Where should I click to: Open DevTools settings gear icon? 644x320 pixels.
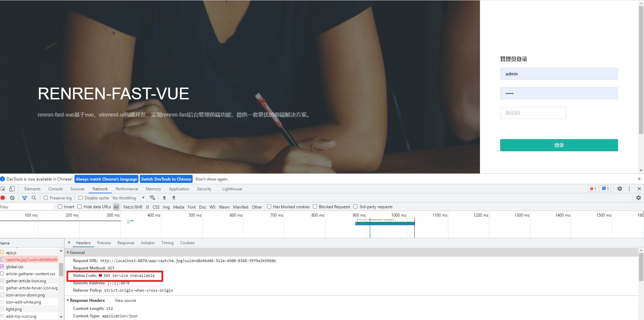click(620, 189)
